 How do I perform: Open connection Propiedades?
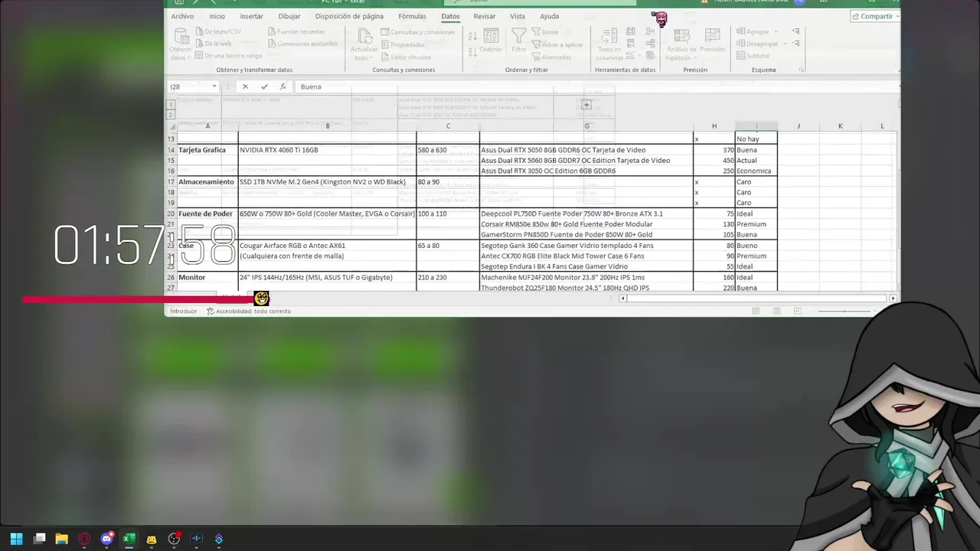(403, 44)
